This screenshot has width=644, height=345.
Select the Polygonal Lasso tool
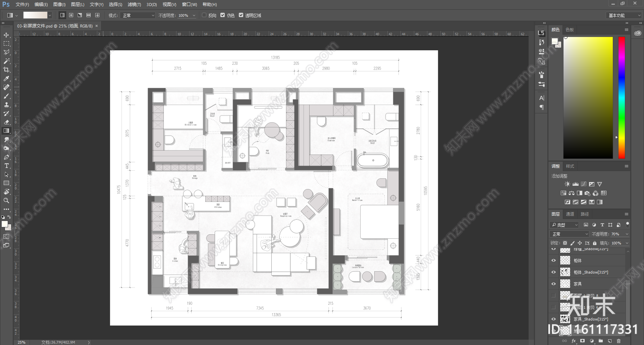pos(6,52)
